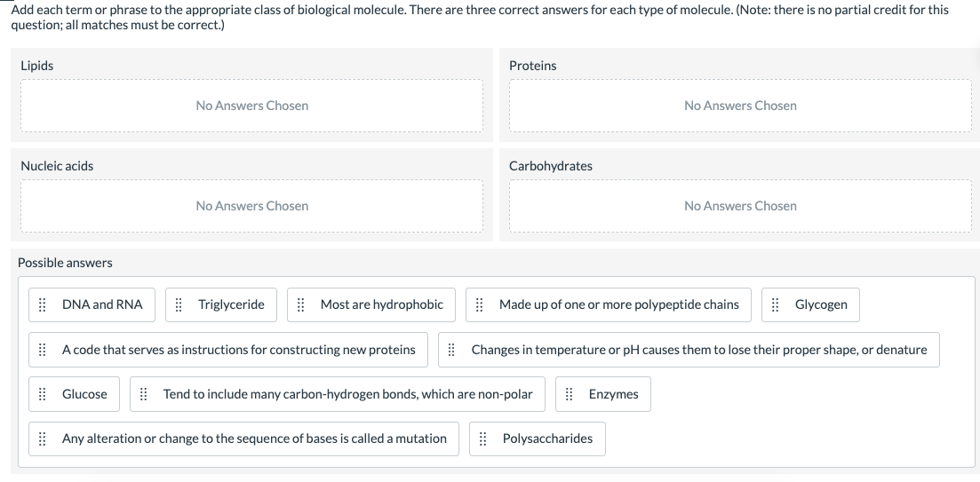Pick the Most are hydrophobic answer

pos(381,304)
